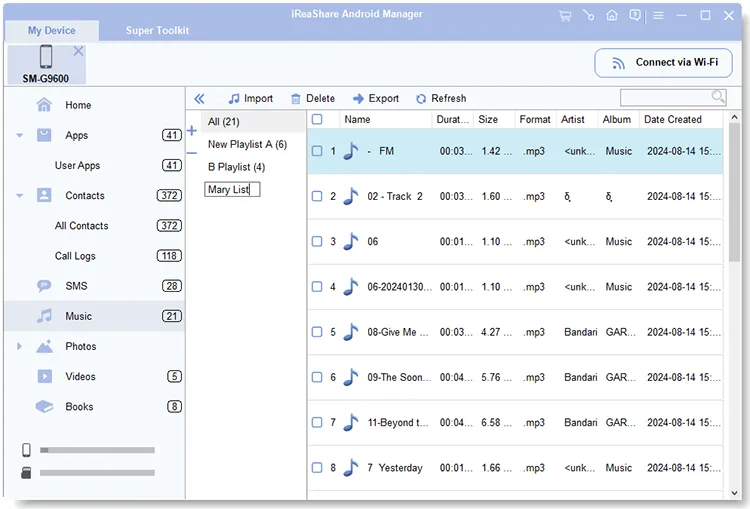
Task: Sort by the Name column header
Action: pos(386,119)
